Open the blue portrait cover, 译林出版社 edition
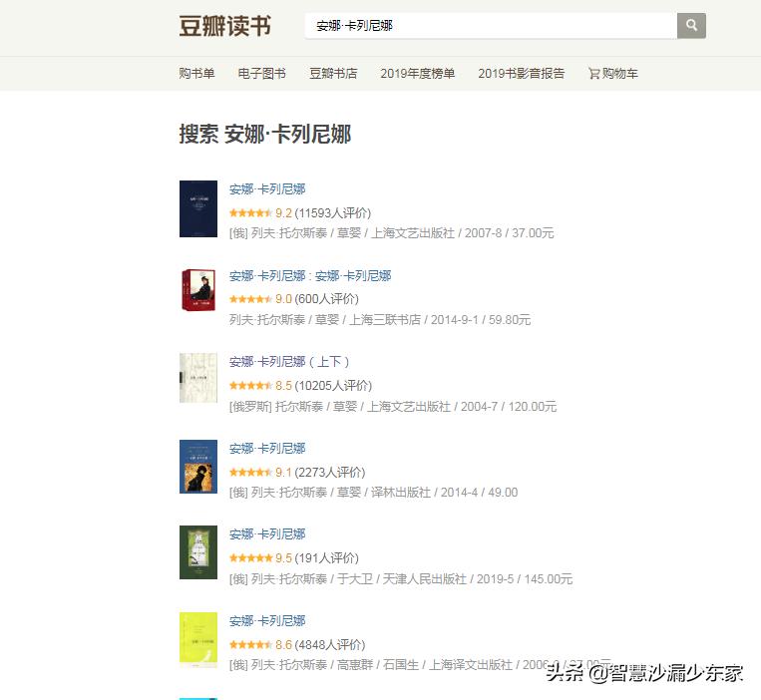Image resolution: width=761 pixels, height=700 pixels. click(198, 467)
